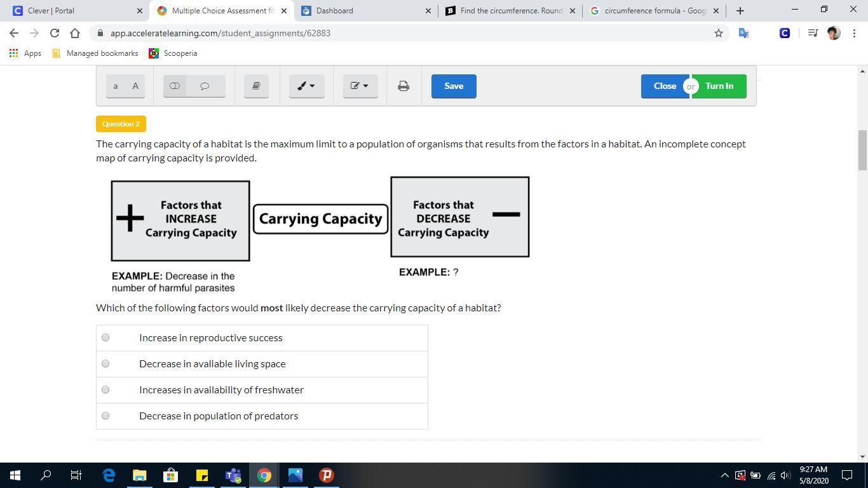This screenshot has height=488, width=868.
Task: Turn in the assignment
Action: pos(719,86)
